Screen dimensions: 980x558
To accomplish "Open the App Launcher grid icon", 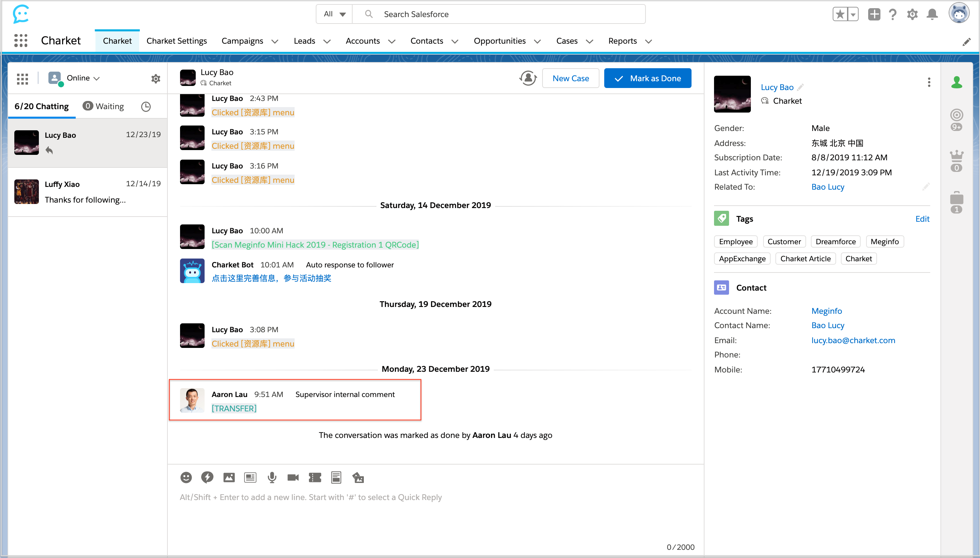I will [21, 41].
